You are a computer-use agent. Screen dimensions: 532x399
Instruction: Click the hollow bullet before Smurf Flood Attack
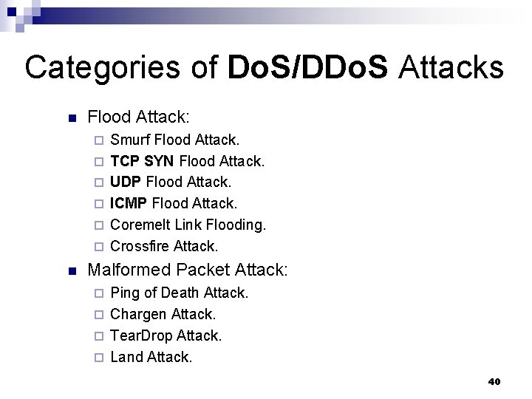101,140
